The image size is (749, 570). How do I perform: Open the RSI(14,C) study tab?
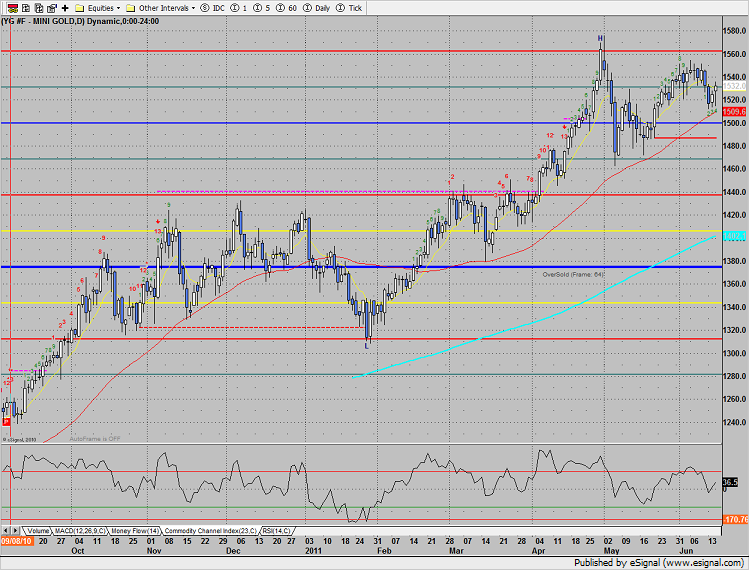(276, 531)
